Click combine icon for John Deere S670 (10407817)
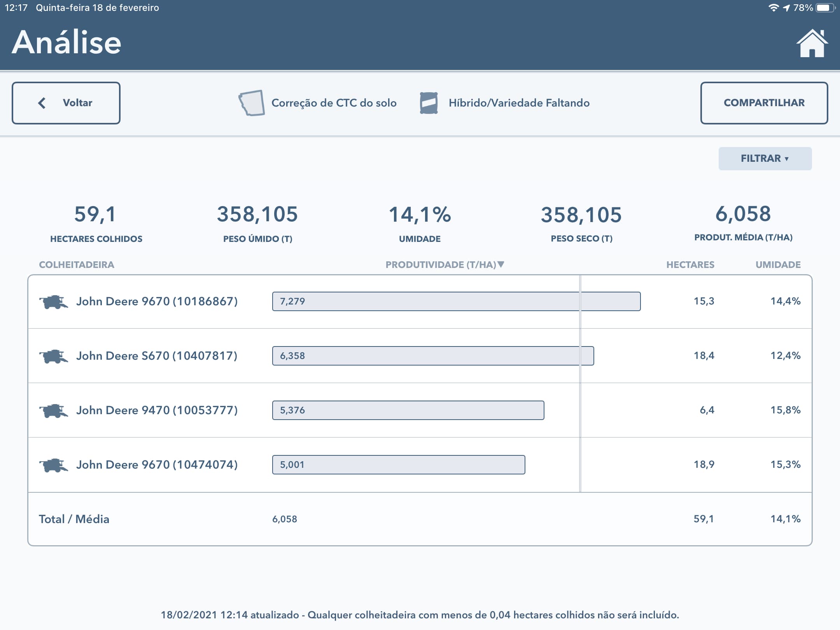The width and height of the screenshot is (840, 630). click(54, 356)
